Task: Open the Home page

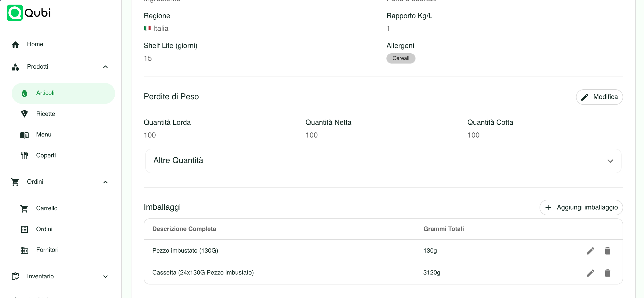Action: tap(35, 44)
